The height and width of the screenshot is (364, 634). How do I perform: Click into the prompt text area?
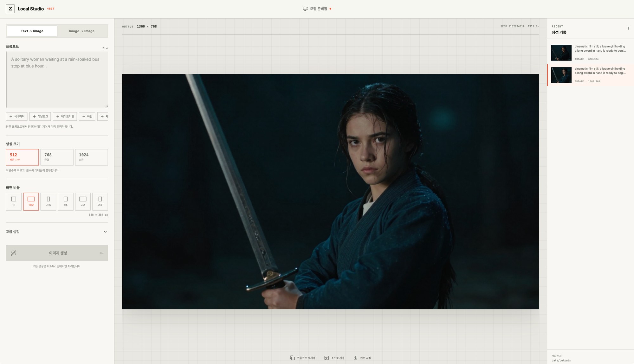pos(57,80)
